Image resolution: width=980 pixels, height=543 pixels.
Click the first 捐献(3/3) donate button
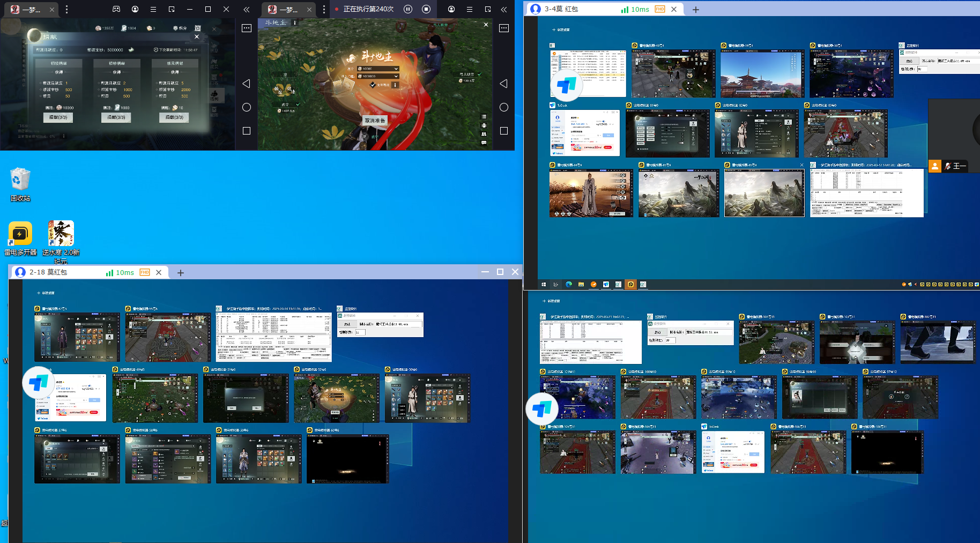pos(58,117)
